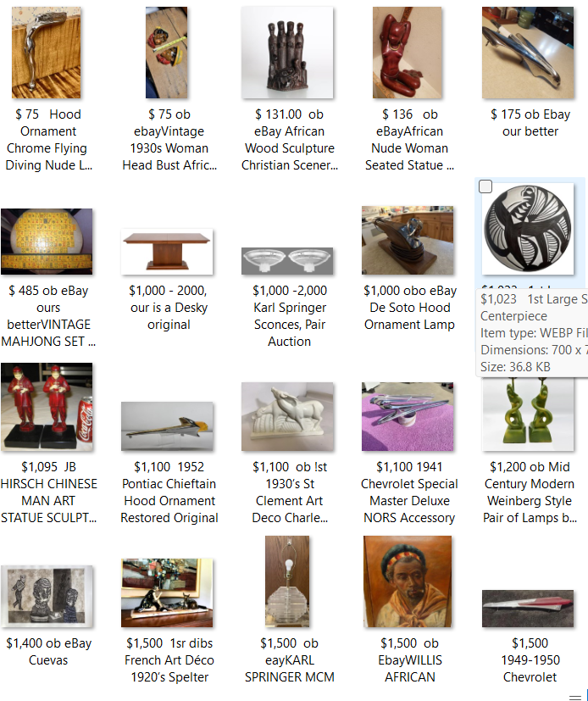This screenshot has width=588, height=701.
Task: Select the JB Hirsch Chinese Man statues thumbnail
Action: click(x=47, y=407)
